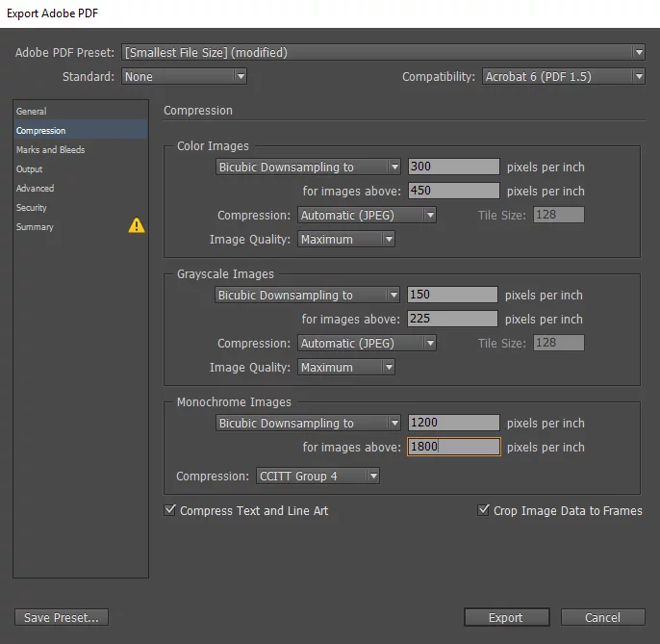Open the Adobe PDF Preset dropdown
The image size is (660, 644).
tap(383, 52)
